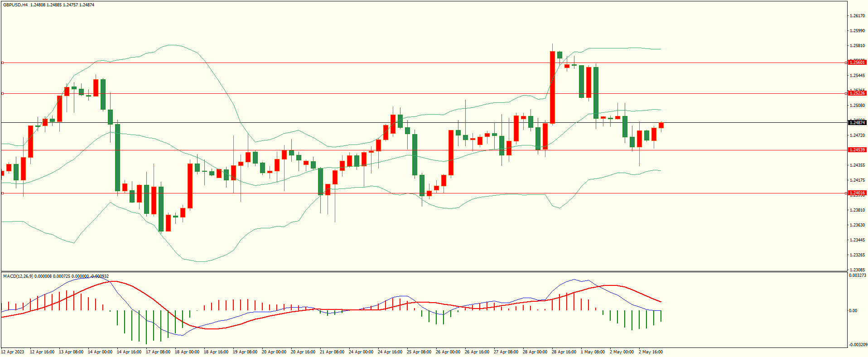Click the 1.25990 price axis label

[x=858, y=31]
